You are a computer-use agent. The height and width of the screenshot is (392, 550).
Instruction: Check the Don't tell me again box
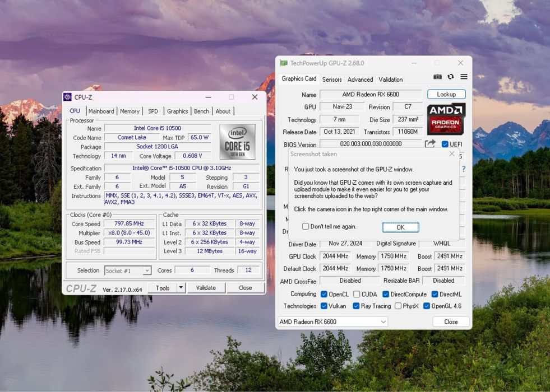click(306, 226)
